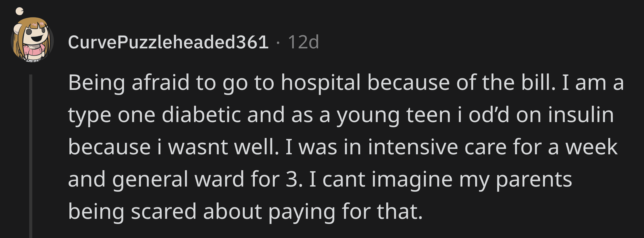644x238 pixels.
Task: Click the 12d comment timestamp
Action: pos(303,42)
